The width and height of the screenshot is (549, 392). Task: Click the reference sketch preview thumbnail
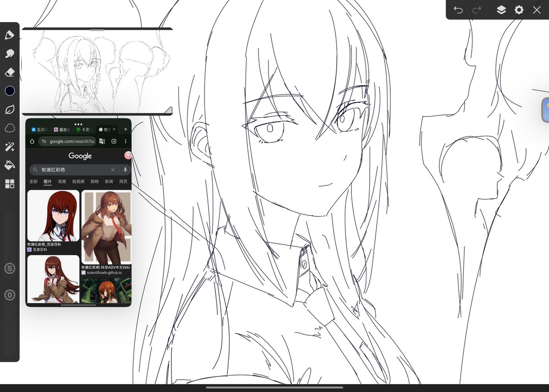(x=97, y=71)
